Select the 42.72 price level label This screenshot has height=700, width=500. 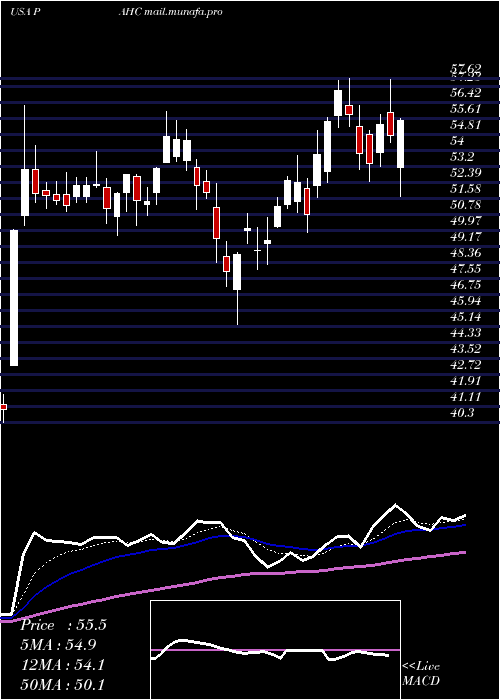tap(466, 365)
